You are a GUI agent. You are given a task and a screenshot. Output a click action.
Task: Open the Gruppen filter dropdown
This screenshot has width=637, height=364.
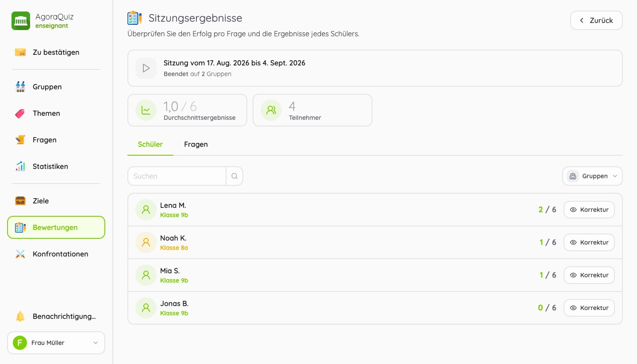pos(592,176)
